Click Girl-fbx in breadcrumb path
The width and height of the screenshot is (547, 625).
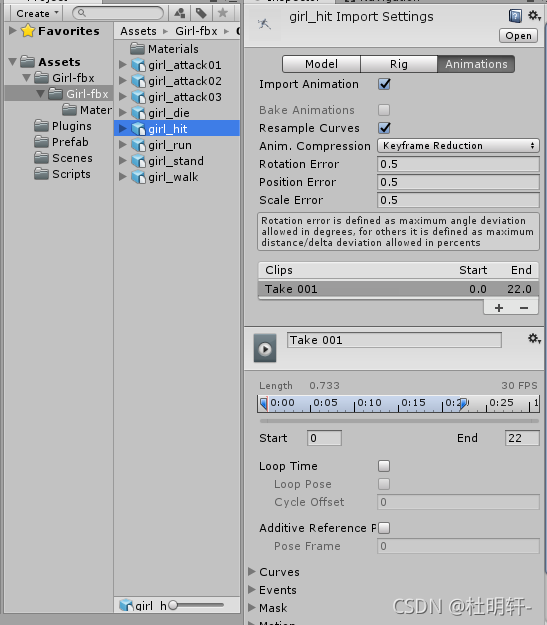pos(196,31)
